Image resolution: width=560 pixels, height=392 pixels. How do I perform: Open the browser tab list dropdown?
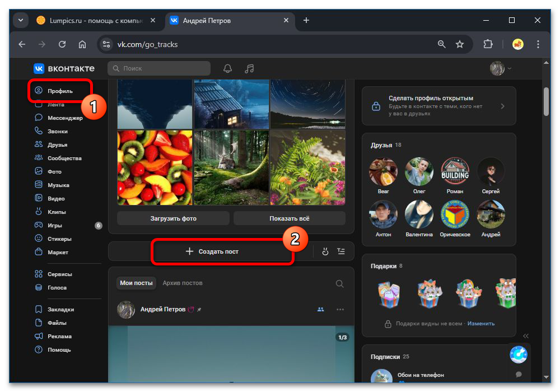click(21, 20)
